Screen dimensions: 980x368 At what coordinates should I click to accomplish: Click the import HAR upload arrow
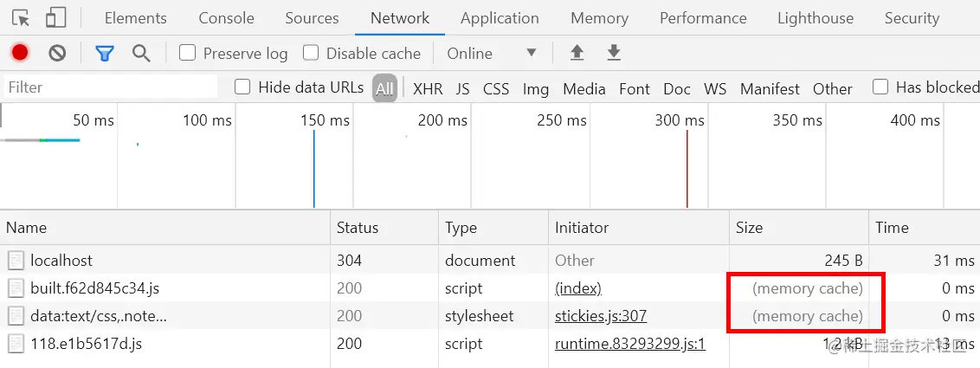coord(577,53)
